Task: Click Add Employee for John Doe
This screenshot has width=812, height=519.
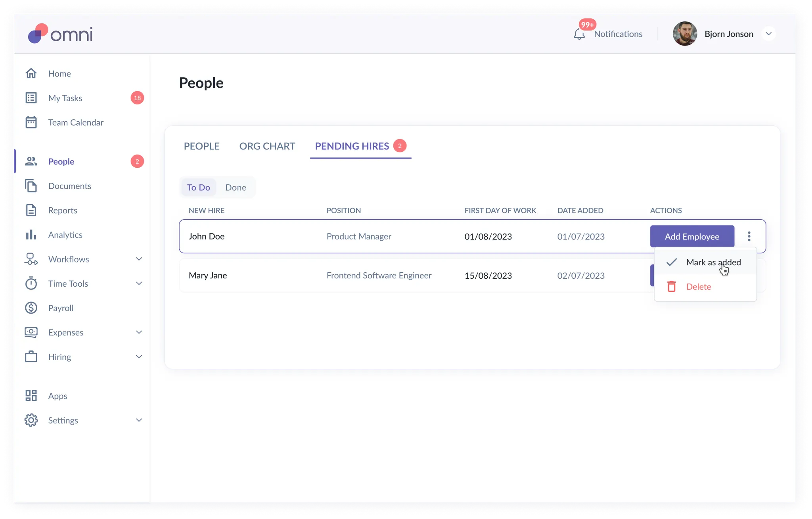Action: coord(692,236)
